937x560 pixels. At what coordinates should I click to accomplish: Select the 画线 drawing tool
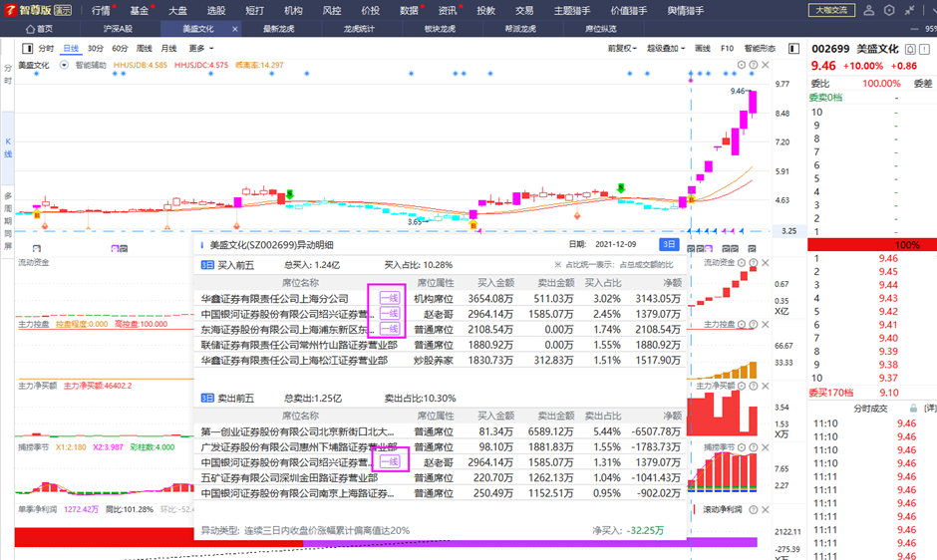tap(702, 49)
